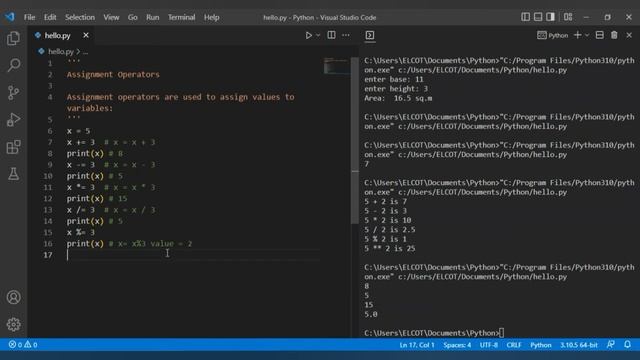Open the Manage gear icon
The height and width of the screenshot is (360, 640).
pos(13,324)
